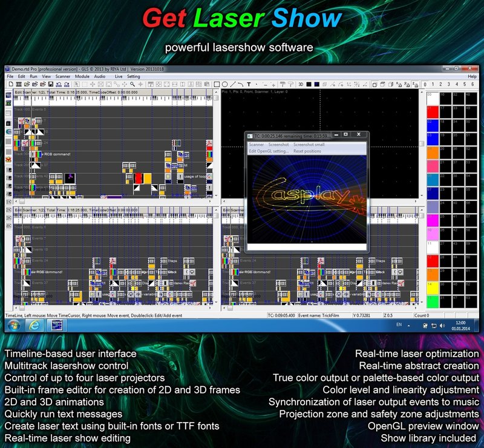
Task: Click 'RGB command!' label in top timeline
Action: click(x=57, y=154)
